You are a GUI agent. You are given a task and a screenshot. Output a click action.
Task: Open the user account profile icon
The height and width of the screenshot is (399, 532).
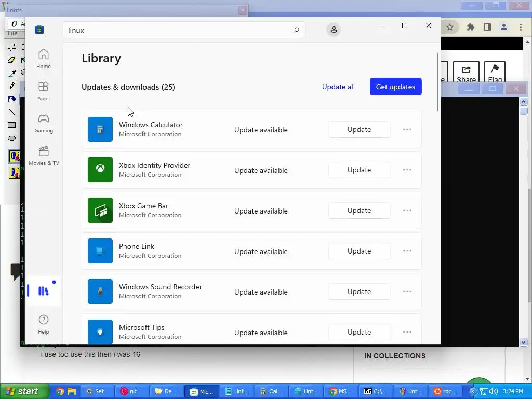coord(334,30)
